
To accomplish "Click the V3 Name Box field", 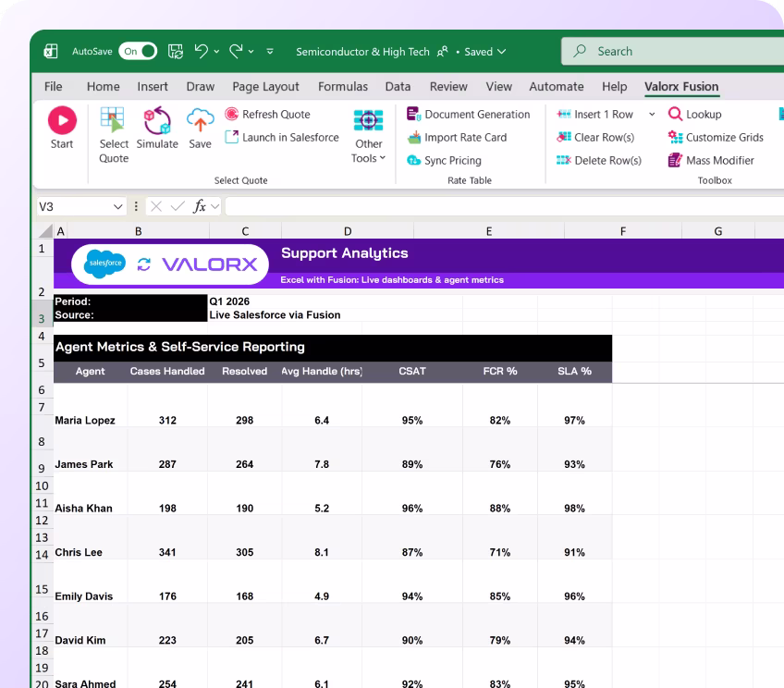I will coord(80,206).
